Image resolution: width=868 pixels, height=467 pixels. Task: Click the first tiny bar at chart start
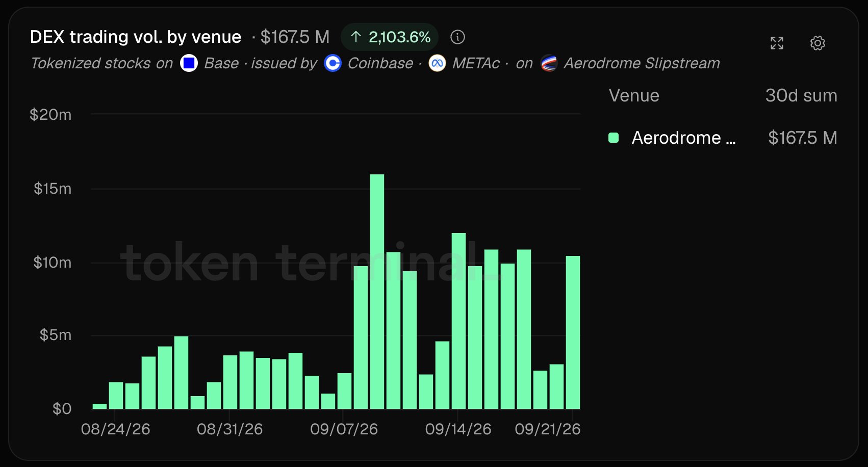click(99, 406)
